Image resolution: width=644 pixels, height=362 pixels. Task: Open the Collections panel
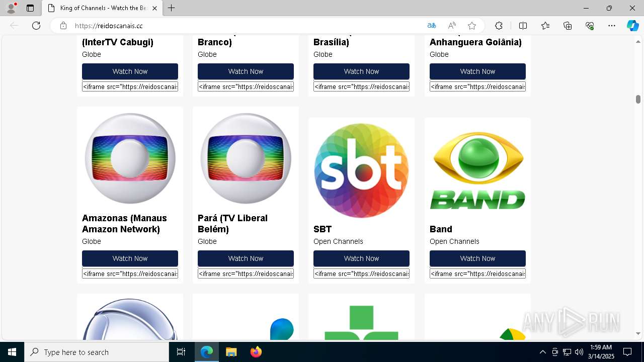click(568, 26)
